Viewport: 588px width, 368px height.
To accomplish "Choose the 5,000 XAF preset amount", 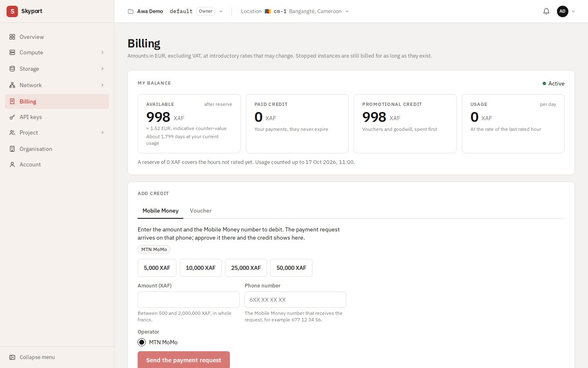I will tap(157, 268).
